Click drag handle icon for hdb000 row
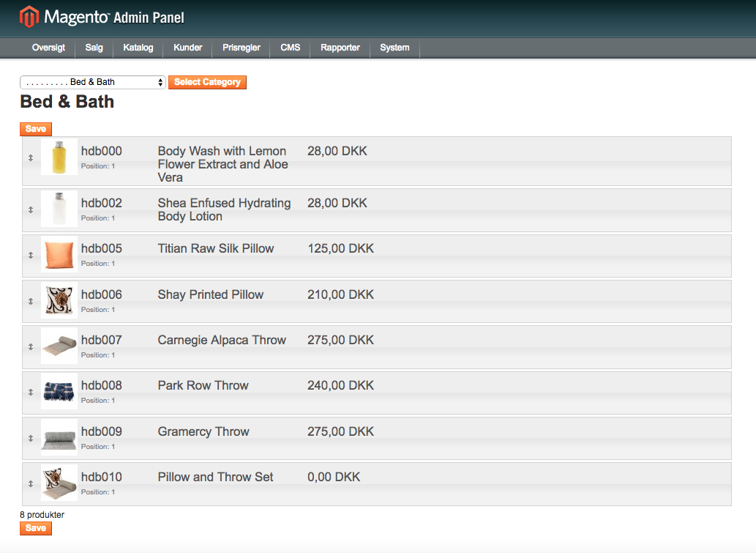The width and height of the screenshot is (756, 553). 31,157
